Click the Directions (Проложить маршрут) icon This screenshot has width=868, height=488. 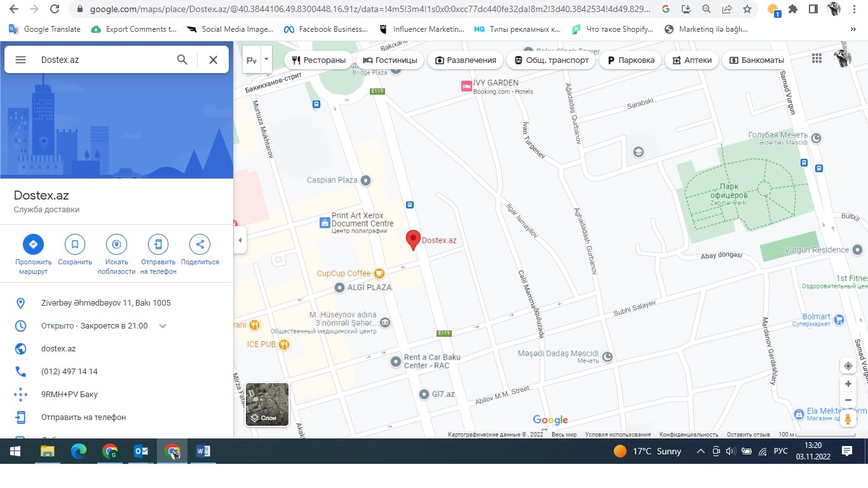[33, 244]
